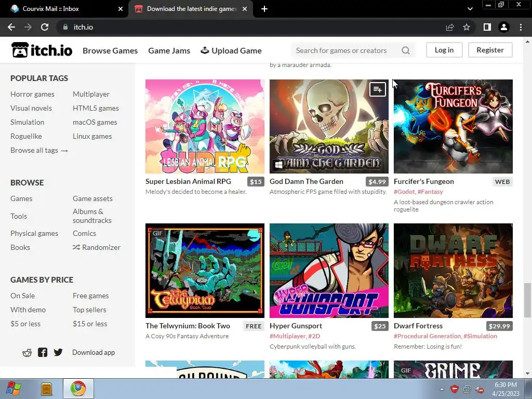The height and width of the screenshot is (399, 532).
Task: Open the Reddit social icon
Action: (x=27, y=353)
